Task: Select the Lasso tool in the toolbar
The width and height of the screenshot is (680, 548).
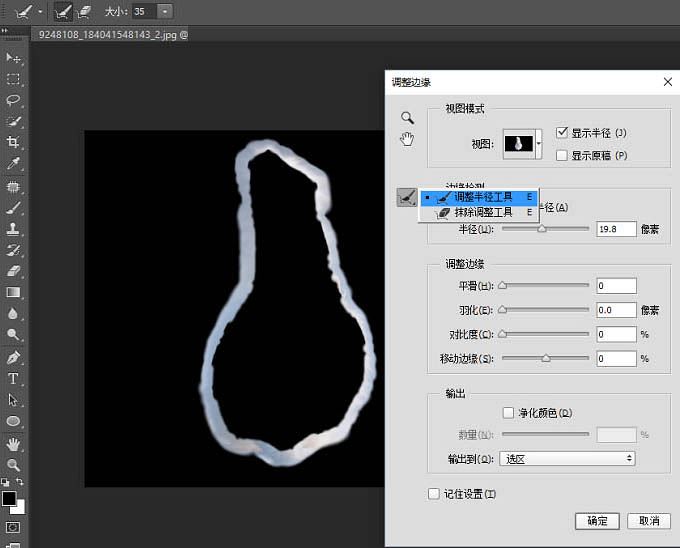Action: click(x=14, y=100)
